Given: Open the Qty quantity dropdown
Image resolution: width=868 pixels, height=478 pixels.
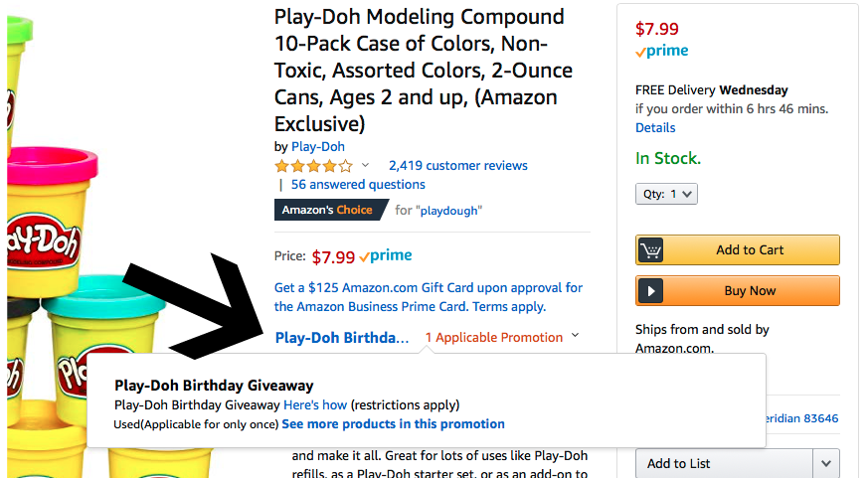Looking at the screenshot, I should coord(666,195).
